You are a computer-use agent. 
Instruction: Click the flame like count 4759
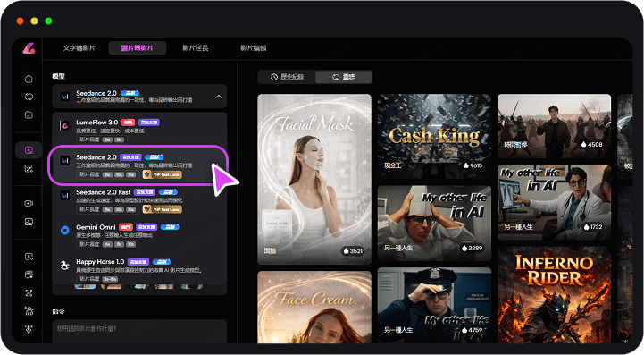click(473, 330)
